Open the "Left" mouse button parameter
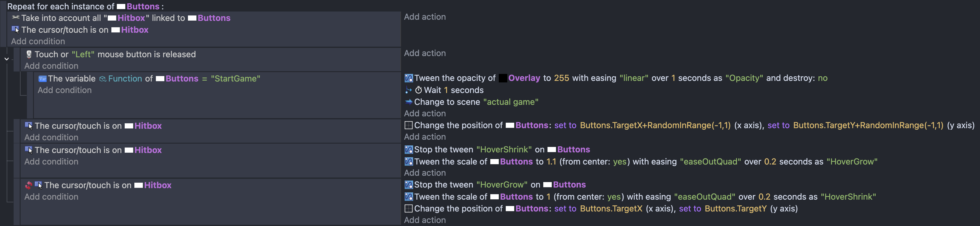This screenshot has width=980, height=226. click(83, 54)
